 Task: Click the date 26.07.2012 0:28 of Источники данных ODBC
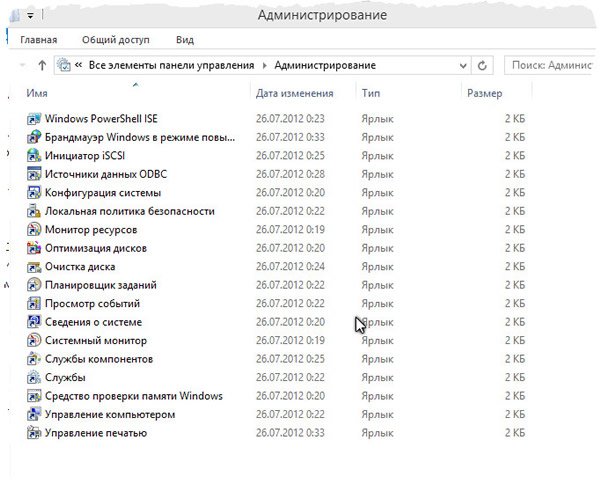click(290, 174)
